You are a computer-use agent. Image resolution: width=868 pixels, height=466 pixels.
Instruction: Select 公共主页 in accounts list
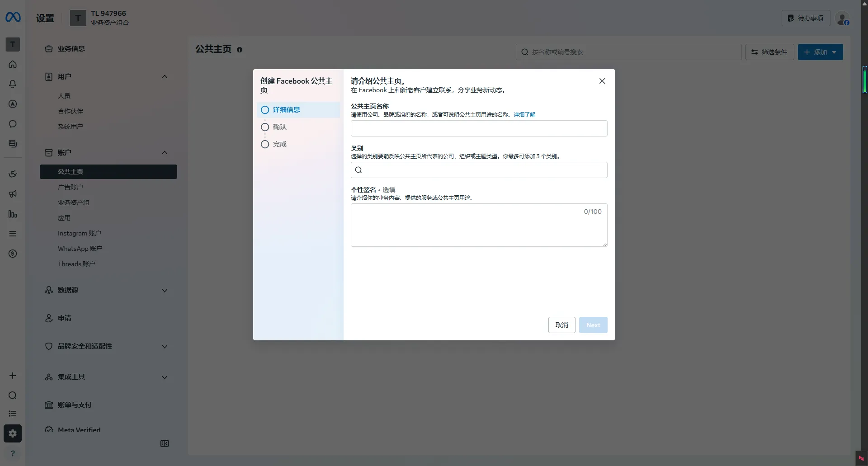coord(108,172)
